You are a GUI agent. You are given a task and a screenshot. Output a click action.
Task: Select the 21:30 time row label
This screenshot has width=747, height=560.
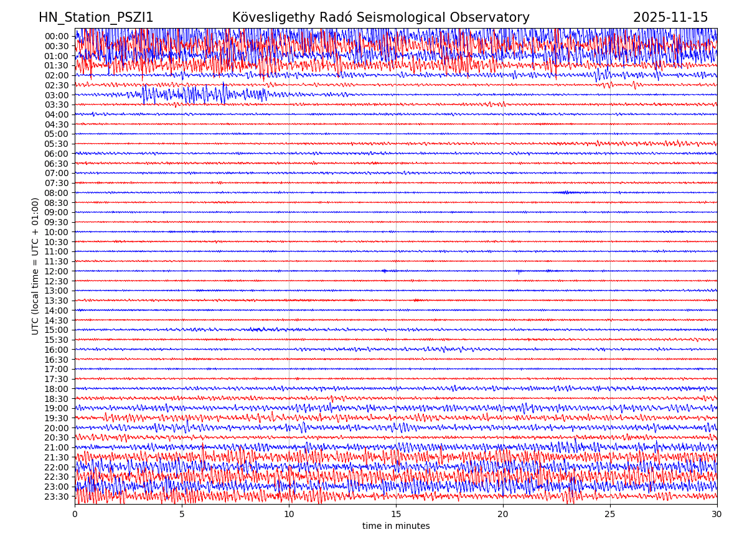56,457
